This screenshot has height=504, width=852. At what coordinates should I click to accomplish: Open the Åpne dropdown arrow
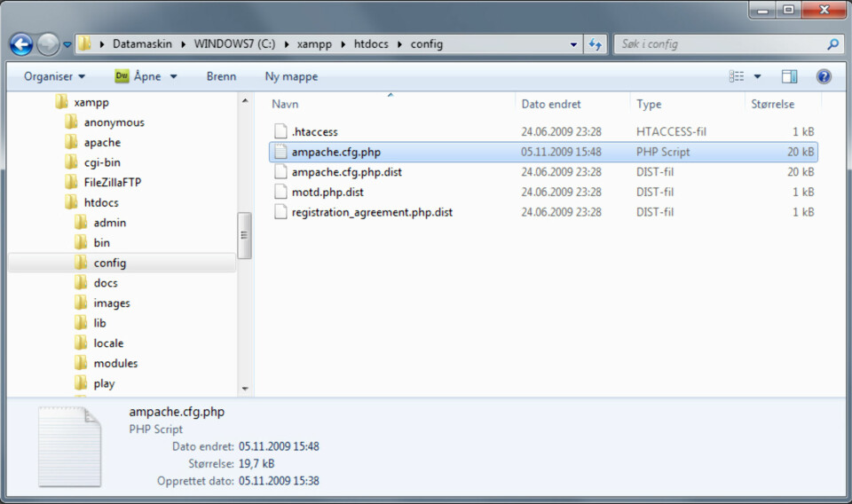click(173, 76)
